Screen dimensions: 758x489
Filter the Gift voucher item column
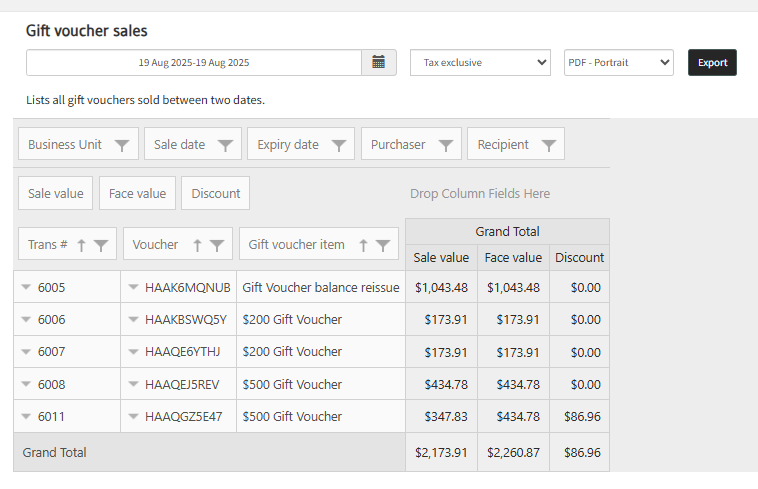[x=383, y=245]
